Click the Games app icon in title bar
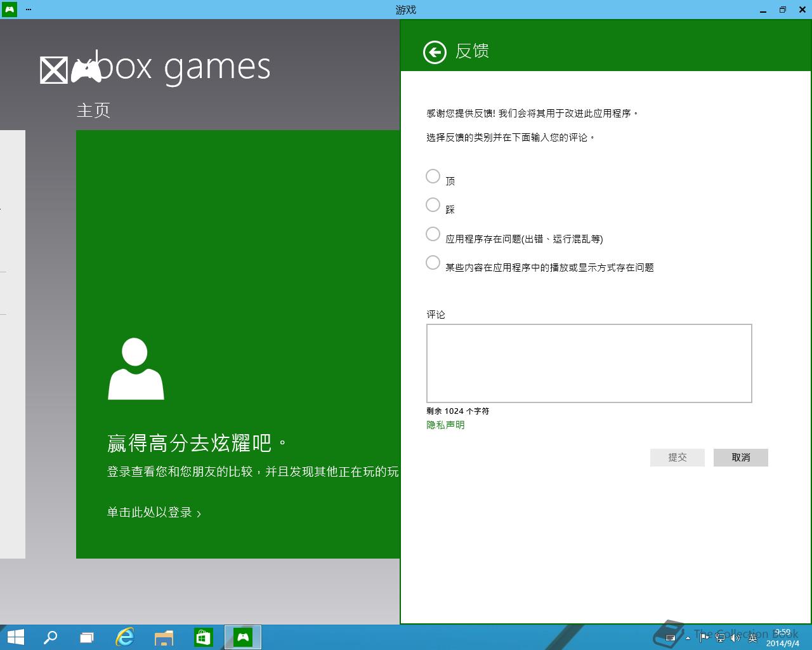Viewport: 812px width, 650px height. click(9, 10)
